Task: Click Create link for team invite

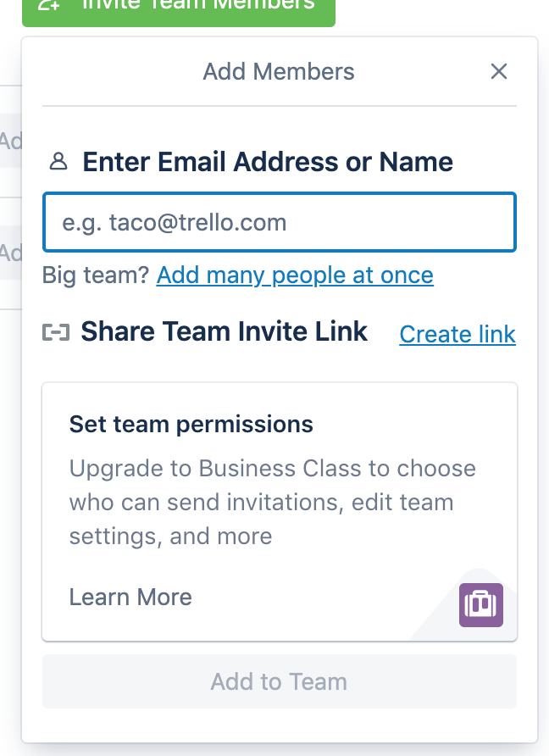Action: pyautogui.click(x=457, y=334)
